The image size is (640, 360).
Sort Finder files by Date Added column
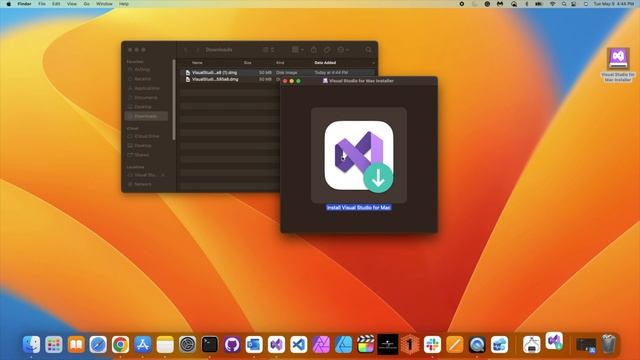tap(325, 63)
